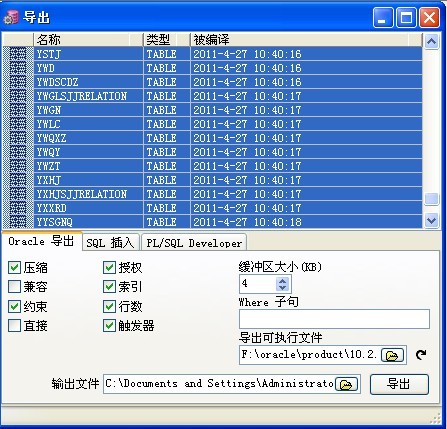The image size is (447, 429).
Task: Increase buffer size with the up spinner arrow
Action: pos(282,281)
